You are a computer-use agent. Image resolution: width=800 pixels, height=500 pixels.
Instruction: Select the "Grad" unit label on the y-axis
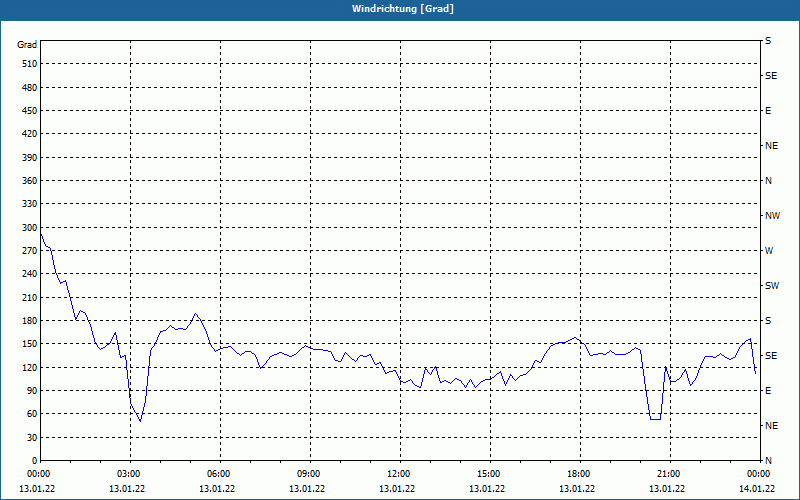pos(27,45)
